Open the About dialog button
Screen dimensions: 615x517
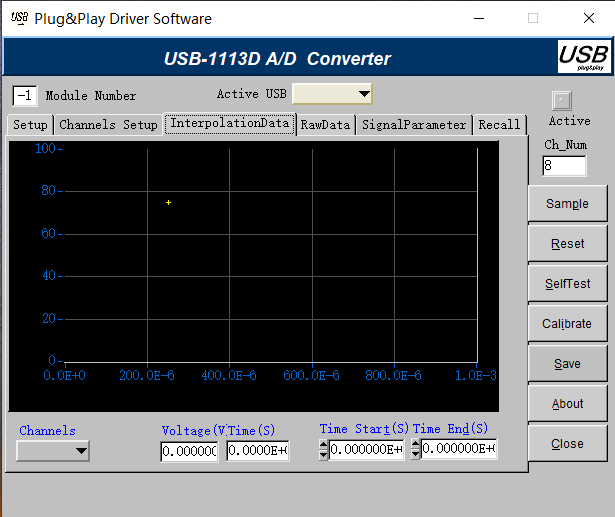[x=568, y=404]
